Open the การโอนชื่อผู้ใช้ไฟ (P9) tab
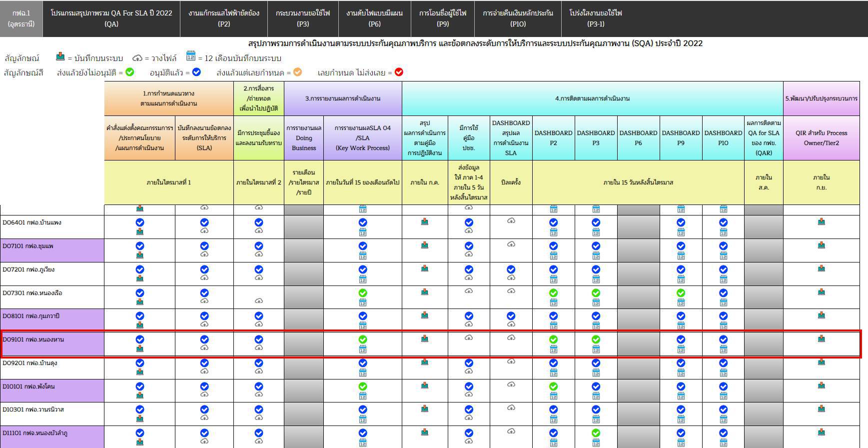Image resolution: width=868 pixels, height=448 pixels. pyautogui.click(x=443, y=18)
